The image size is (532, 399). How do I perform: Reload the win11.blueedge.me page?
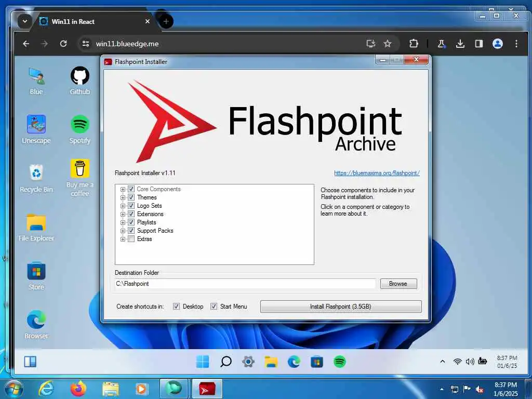[63, 44]
